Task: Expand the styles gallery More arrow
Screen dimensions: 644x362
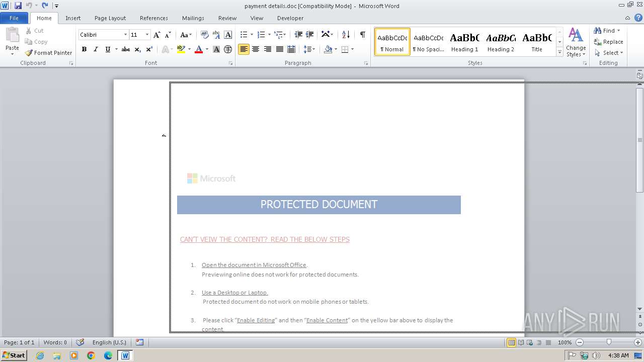Action: [559, 52]
